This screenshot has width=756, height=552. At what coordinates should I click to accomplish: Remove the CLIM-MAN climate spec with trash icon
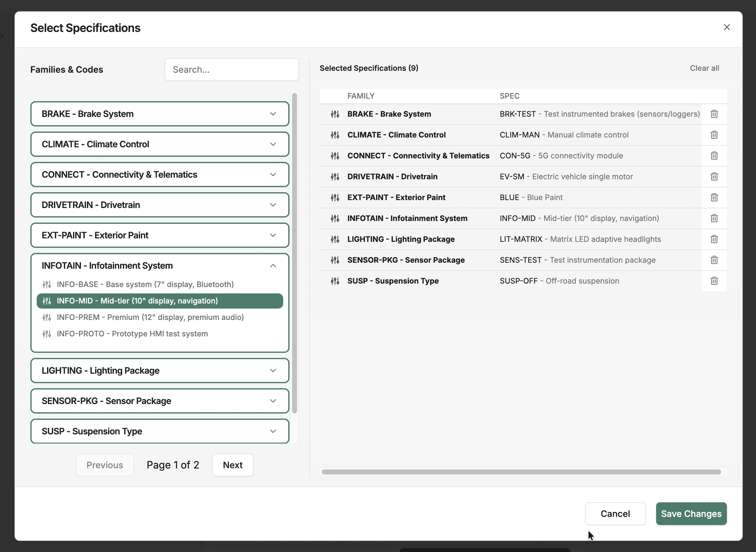(x=714, y=135)
